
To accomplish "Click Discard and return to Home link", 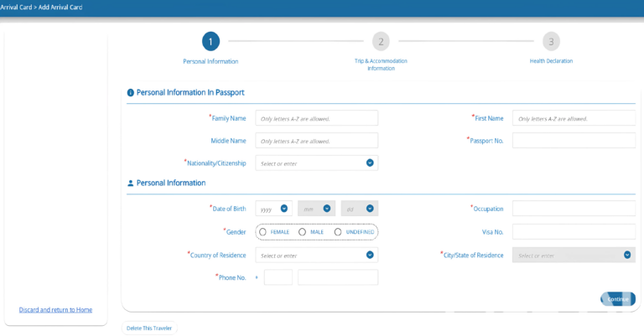I will (55, 310).
